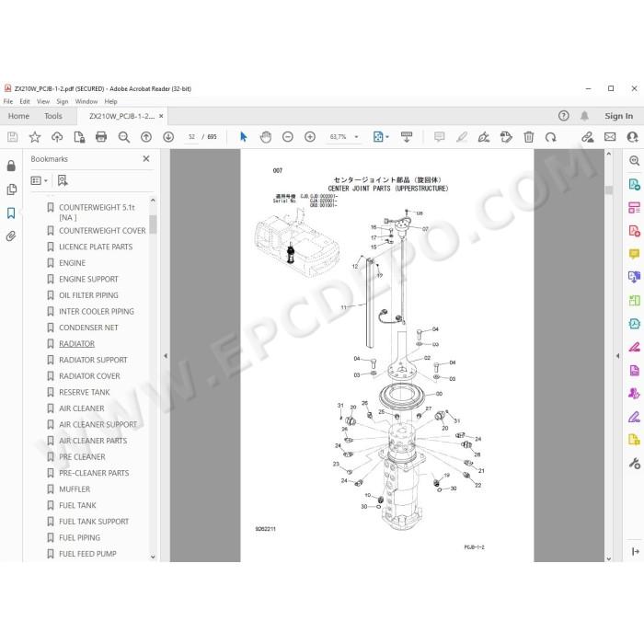
Task: Toggle the Bookmarks panel icon
Action: click(x=11, y=213)
